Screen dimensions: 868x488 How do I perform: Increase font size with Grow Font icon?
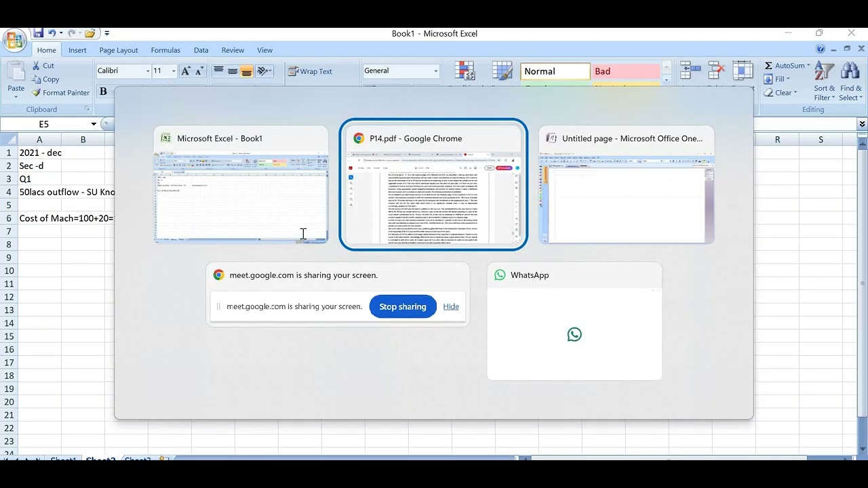tap(186, 71)
